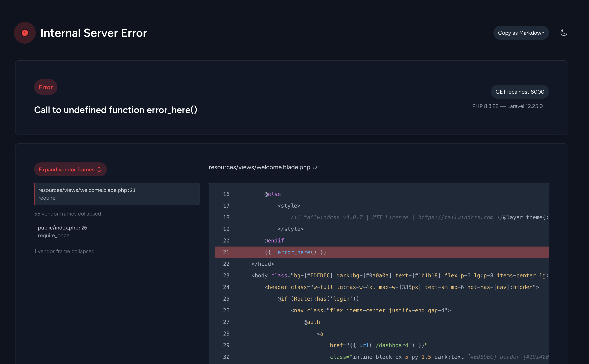This screenshot has width=589, height=364.
Task: Select the welcome.blade.php:21 stack frame
Action: coord(117,194)
